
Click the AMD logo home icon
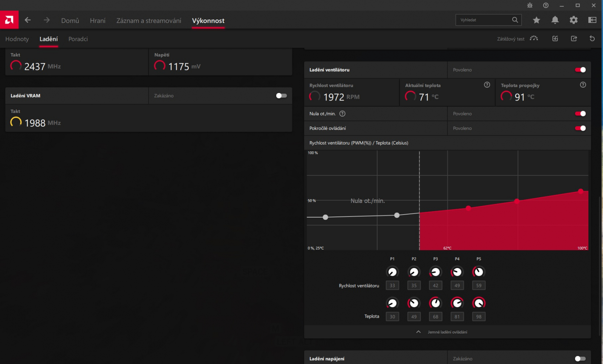(x=9, y=20)
